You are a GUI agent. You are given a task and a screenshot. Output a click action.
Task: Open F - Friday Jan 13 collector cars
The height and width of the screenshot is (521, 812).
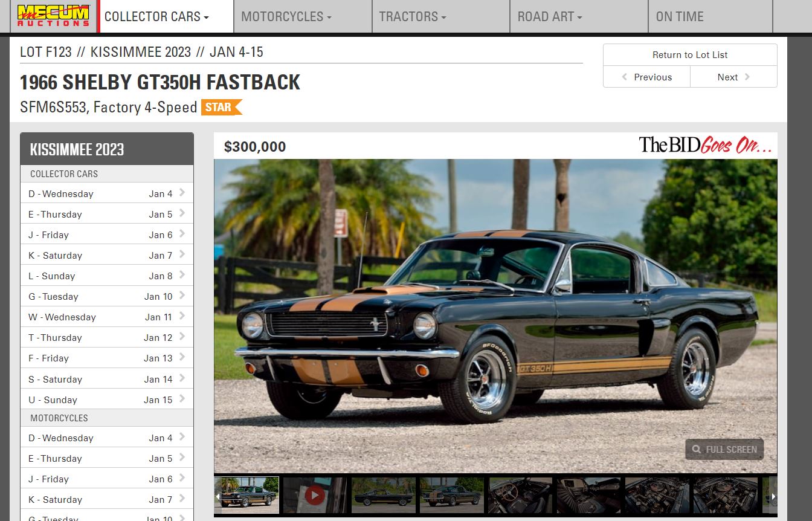(x=106, y=358)
